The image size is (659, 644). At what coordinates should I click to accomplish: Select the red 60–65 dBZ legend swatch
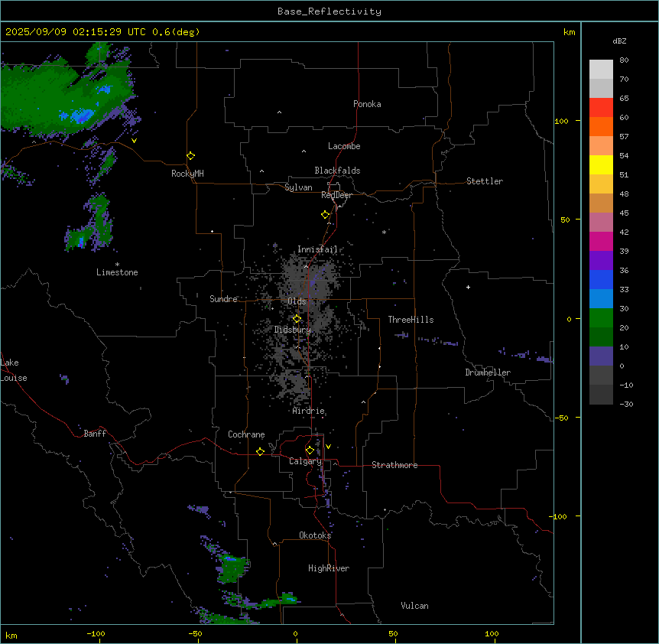coord(601,108)
